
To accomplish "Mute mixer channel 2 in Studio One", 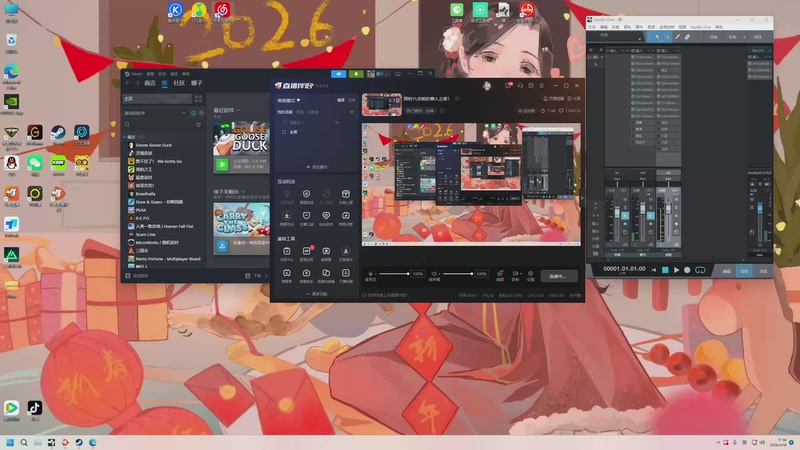I will [x=651, y=200].
